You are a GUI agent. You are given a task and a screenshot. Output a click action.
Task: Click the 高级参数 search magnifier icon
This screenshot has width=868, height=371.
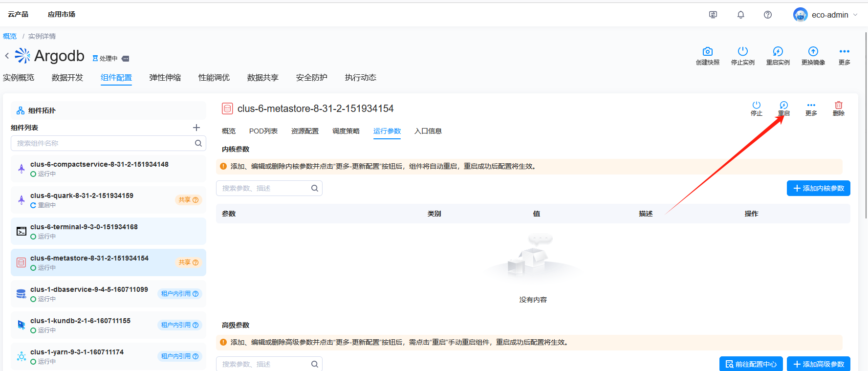pyautogui.click(x=315, y=364)
